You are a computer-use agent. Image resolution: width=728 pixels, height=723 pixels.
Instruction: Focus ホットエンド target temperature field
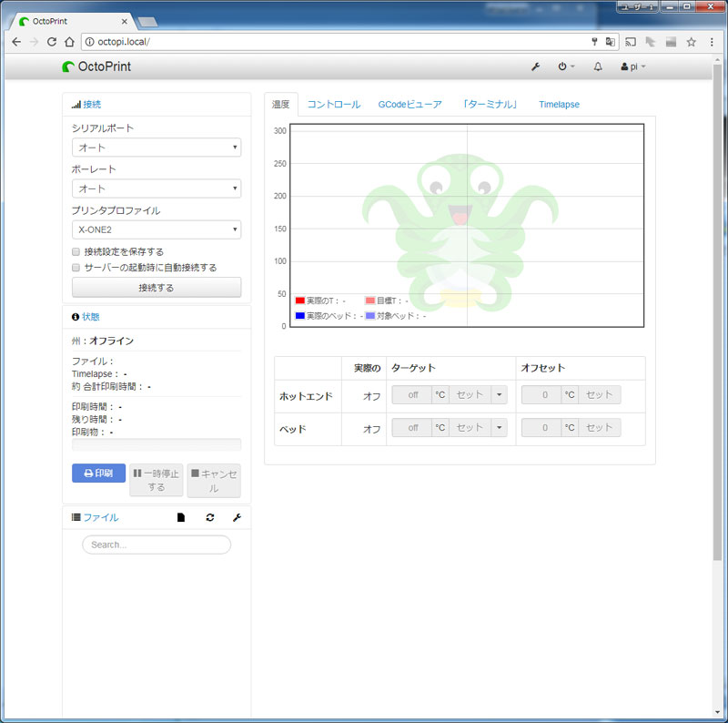tap(412, 395)
